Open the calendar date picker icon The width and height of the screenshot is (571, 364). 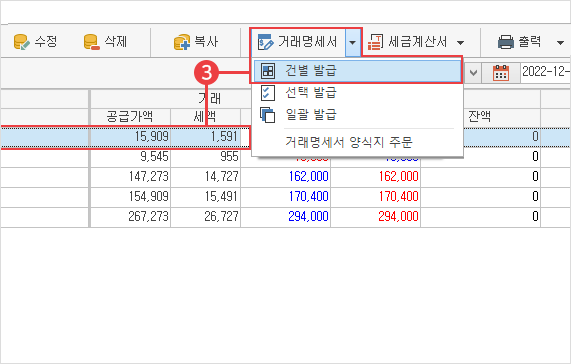click(501, 72)
